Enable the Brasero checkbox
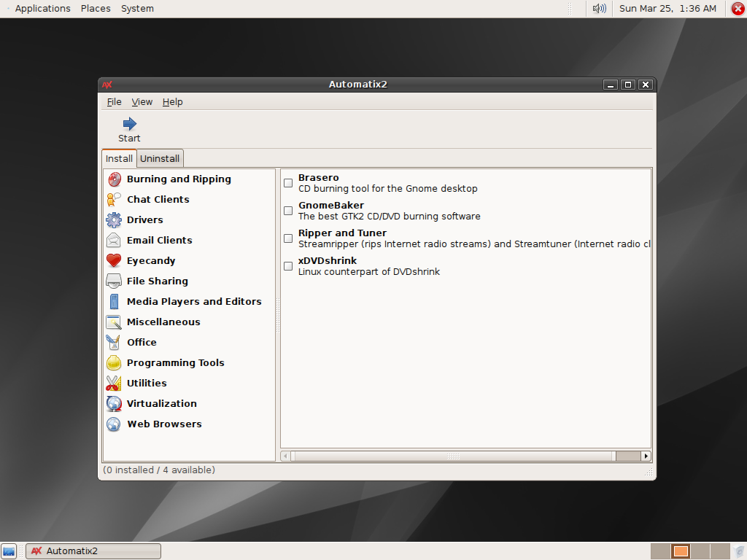Image resolution: width=747 pixels, height=560 pixels. tap(288, 183)
